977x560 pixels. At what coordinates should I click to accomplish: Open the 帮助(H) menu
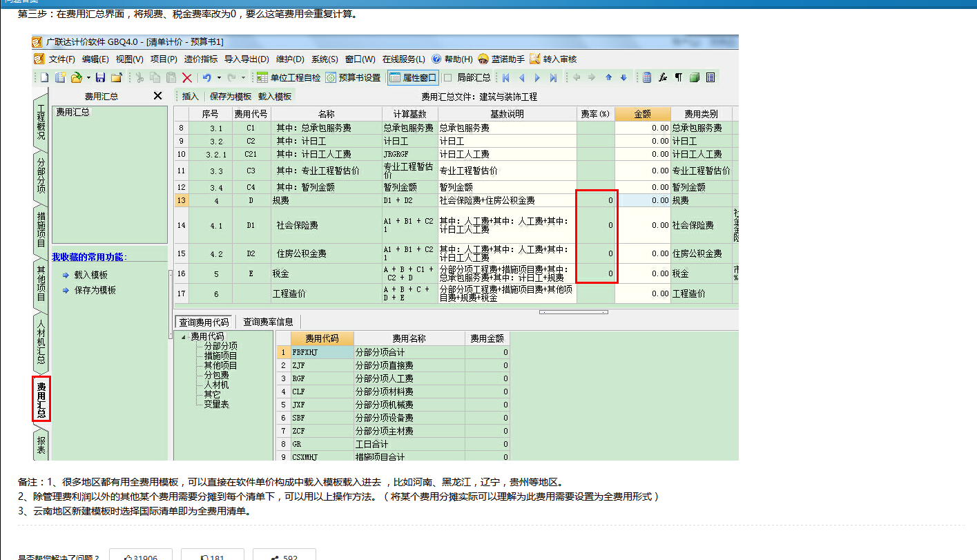tap(458, 59)
